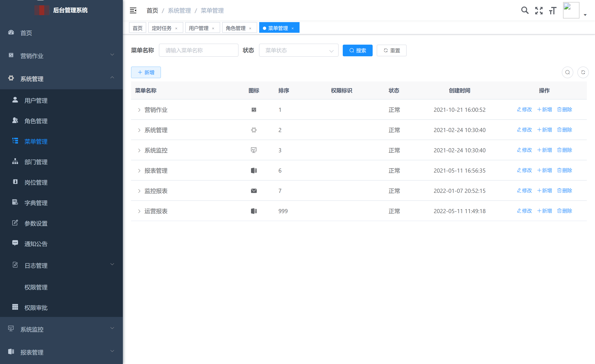The height and width of the screenshot is (364, 595).
Task: Click the 用户管理 person icon in sidebar
Action: pos(15,100)
